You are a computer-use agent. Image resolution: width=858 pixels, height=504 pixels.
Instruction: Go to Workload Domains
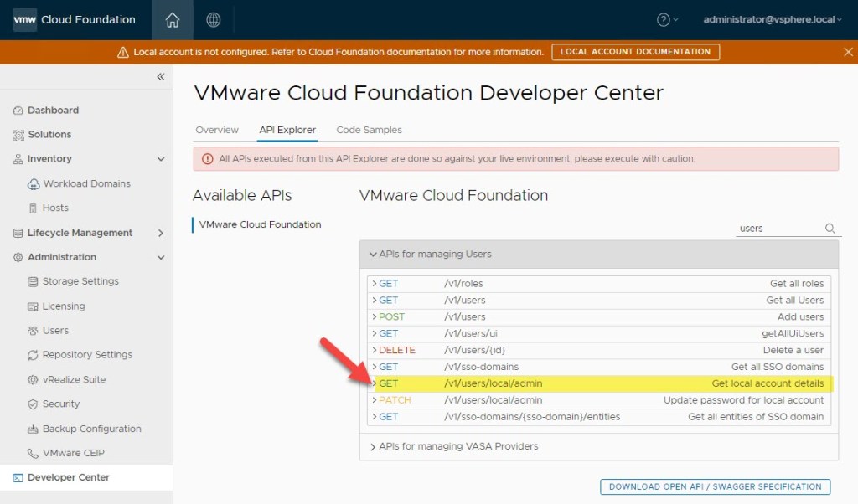(x=86, y=184)
